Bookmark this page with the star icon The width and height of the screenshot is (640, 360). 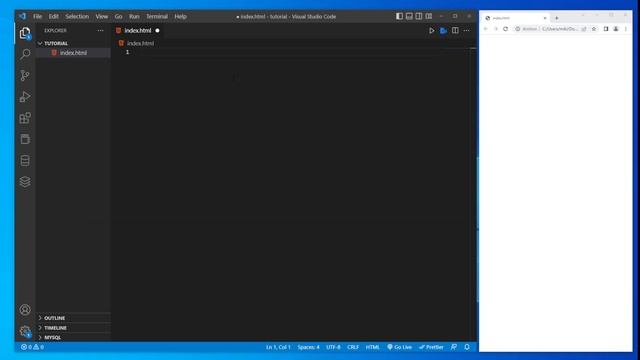click(x=594, y=29)
